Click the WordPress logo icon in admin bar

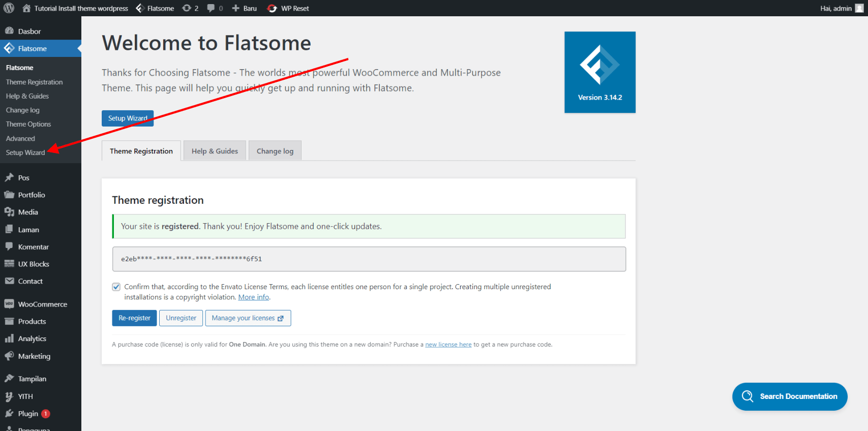point(9,8)
